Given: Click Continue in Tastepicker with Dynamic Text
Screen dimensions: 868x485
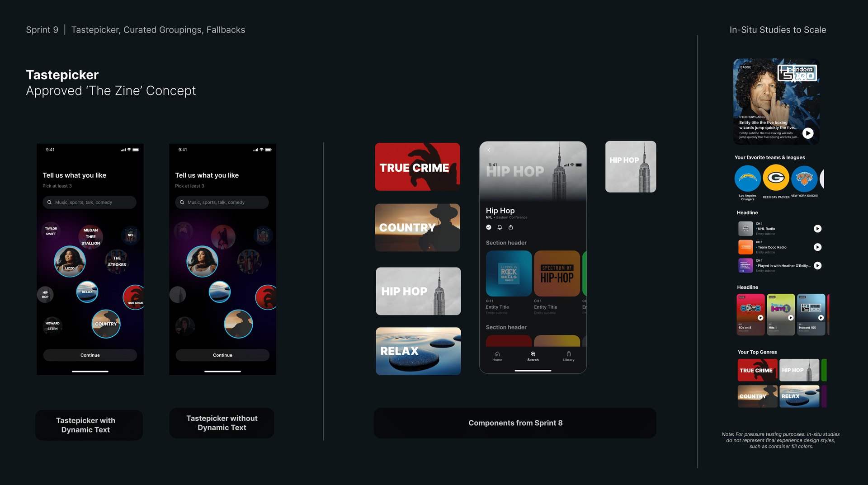Looking at the screenshot, I should [90, 355].
